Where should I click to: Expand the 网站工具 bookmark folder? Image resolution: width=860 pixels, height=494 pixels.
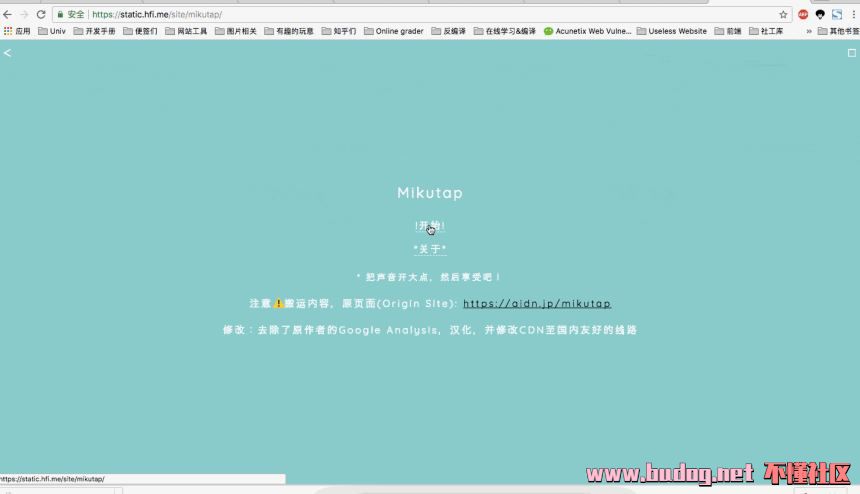tap(186, 31)
